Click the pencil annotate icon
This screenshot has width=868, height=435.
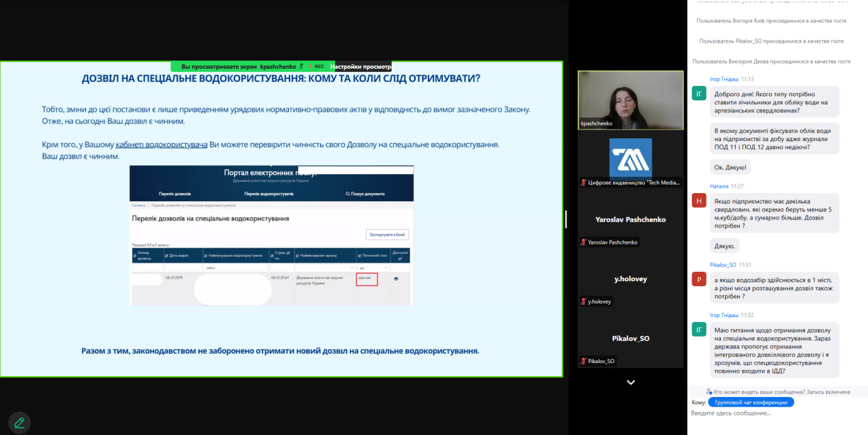point(19,423)
